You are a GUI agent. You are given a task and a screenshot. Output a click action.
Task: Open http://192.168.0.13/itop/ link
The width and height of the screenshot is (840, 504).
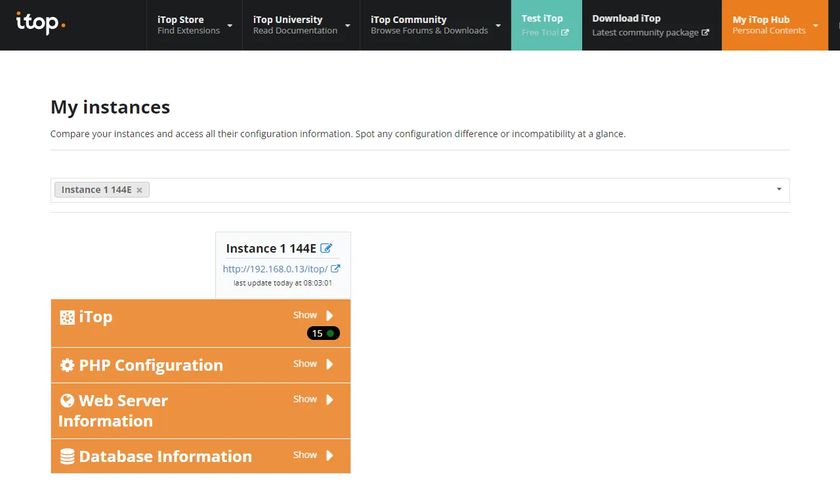pos(275,268)
